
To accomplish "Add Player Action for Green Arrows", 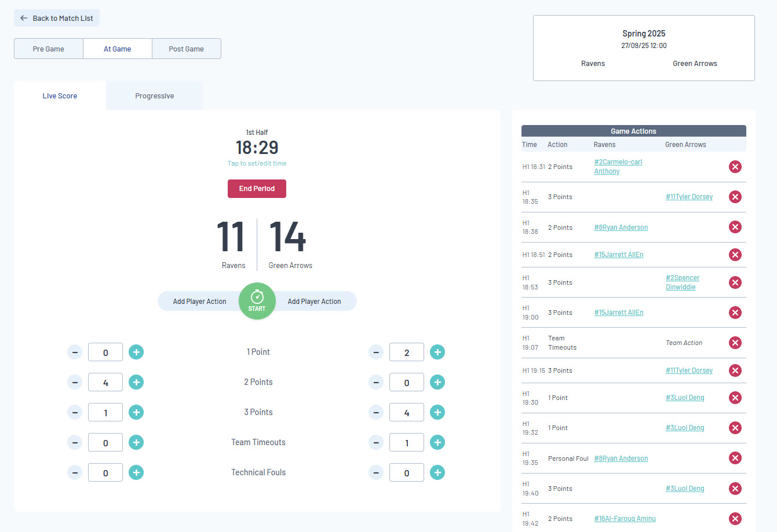I will point(315,302).
